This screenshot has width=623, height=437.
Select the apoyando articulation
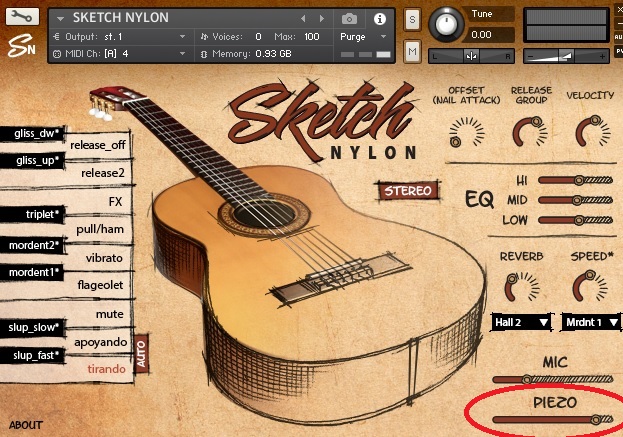click(x=101, y=342)
